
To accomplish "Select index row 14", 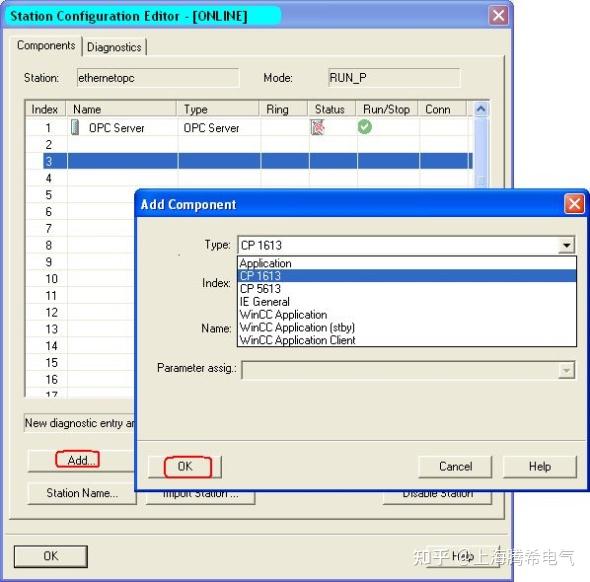I will point(80,346).
